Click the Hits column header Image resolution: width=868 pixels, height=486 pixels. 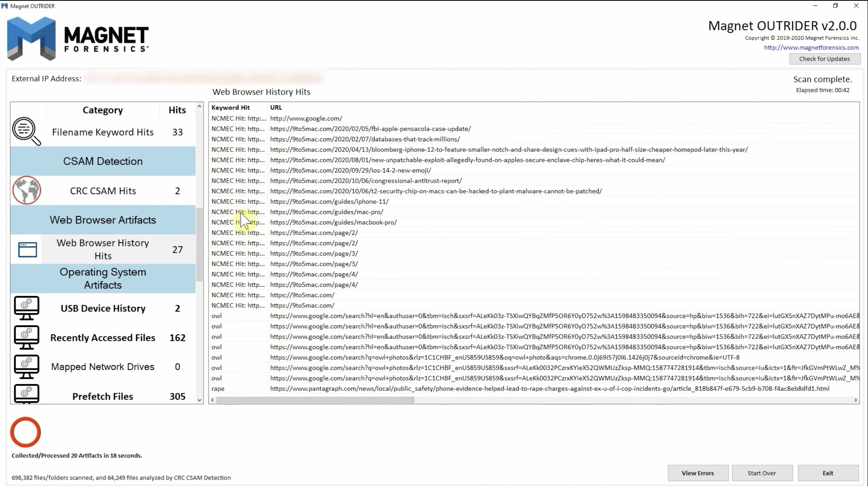(x=177, y=110)
